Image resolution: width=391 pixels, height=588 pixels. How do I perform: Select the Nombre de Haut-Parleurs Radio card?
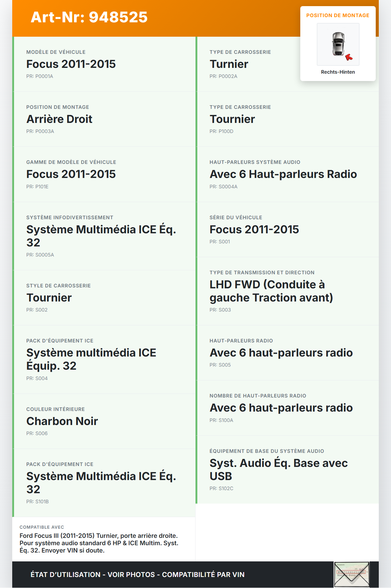287,408
